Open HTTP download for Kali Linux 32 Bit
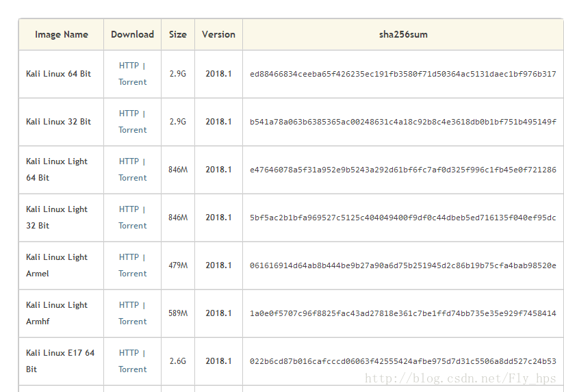 pyautogui.click(x=129, y=114)
